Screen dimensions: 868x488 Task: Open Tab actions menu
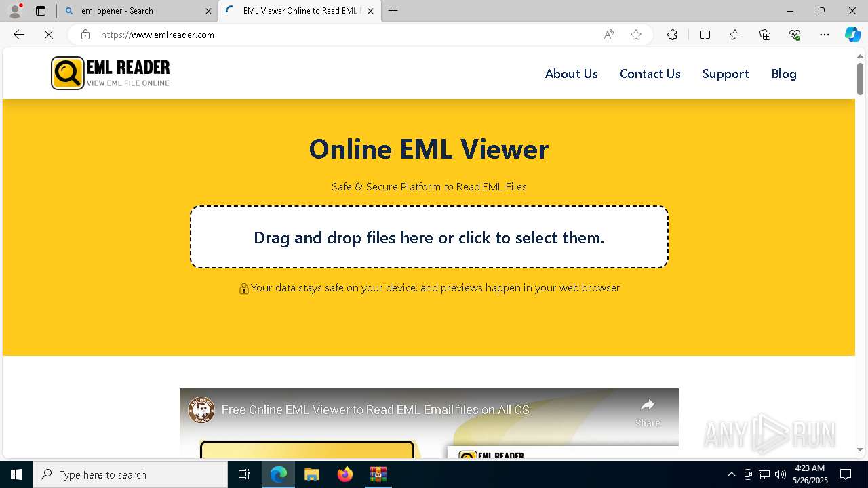click(41, 11)
